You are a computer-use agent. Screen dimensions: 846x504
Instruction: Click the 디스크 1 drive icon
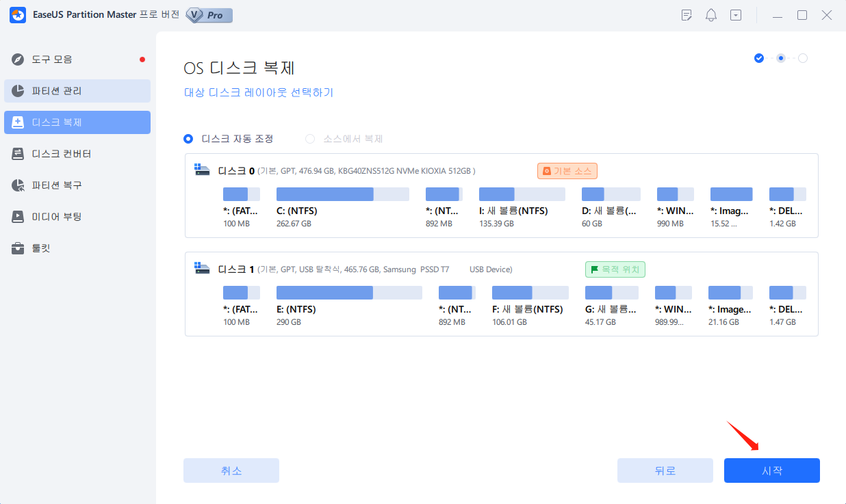[202, 268]
